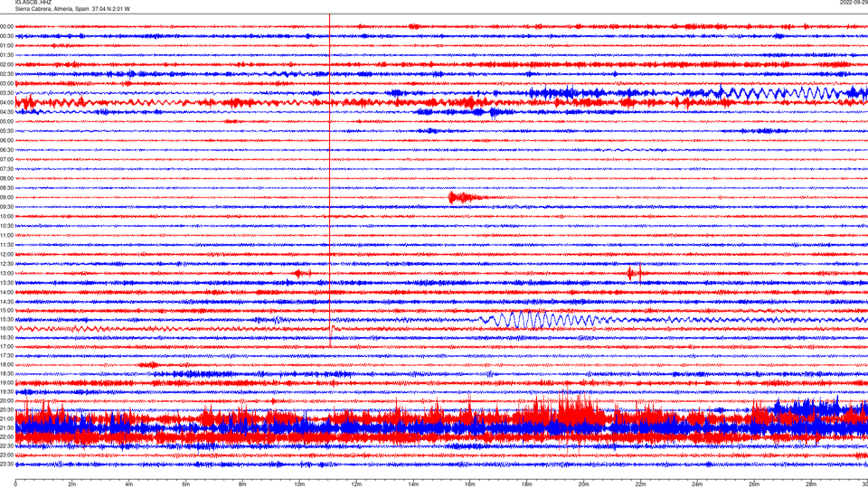Select the 01:00 time label
This screenshot has width=868, height=488.
pyautogui.click(x=6, y=46)
